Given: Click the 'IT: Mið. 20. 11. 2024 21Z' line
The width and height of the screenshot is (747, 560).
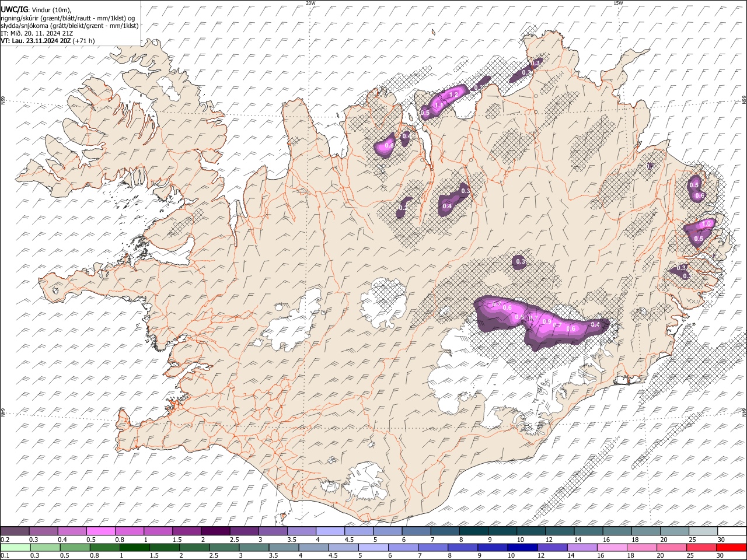Looking at the screenshot, I should pos(37,33).
